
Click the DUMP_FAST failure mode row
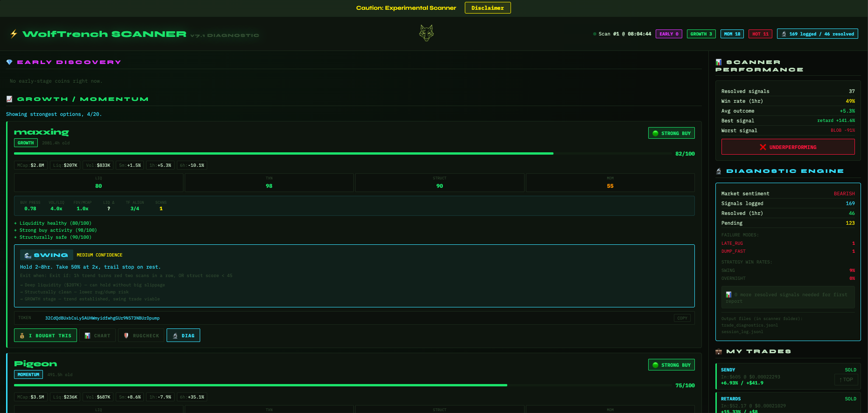point(788,251)
